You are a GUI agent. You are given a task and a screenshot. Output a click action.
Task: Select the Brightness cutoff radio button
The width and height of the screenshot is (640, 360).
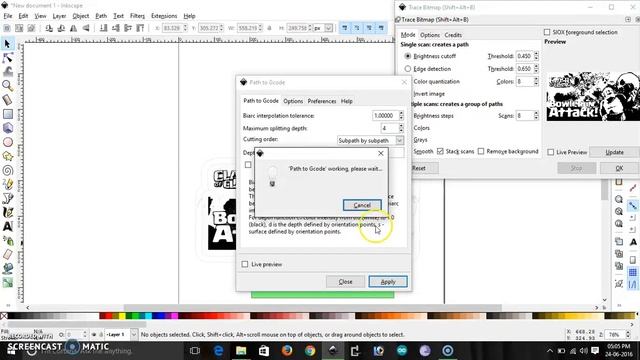tap(408, 56)
